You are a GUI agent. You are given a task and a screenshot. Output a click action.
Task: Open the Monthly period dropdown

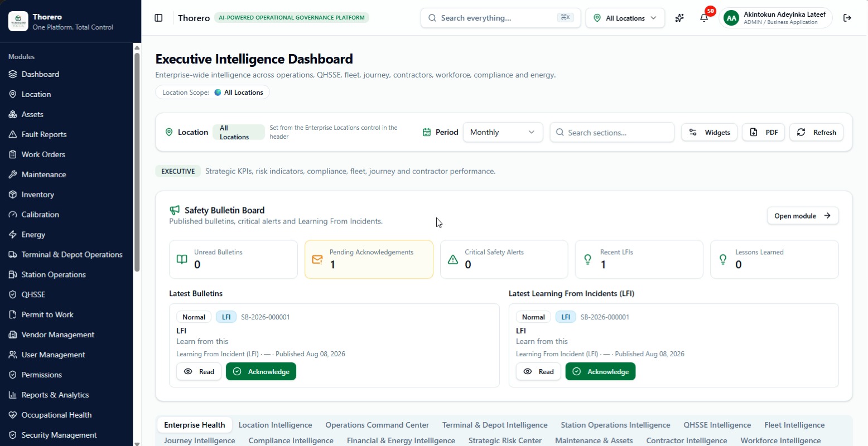point(503,132)
